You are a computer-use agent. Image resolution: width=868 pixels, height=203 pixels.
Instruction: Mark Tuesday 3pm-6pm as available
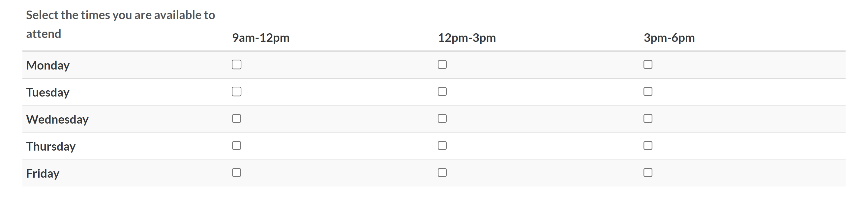[648, 92]
